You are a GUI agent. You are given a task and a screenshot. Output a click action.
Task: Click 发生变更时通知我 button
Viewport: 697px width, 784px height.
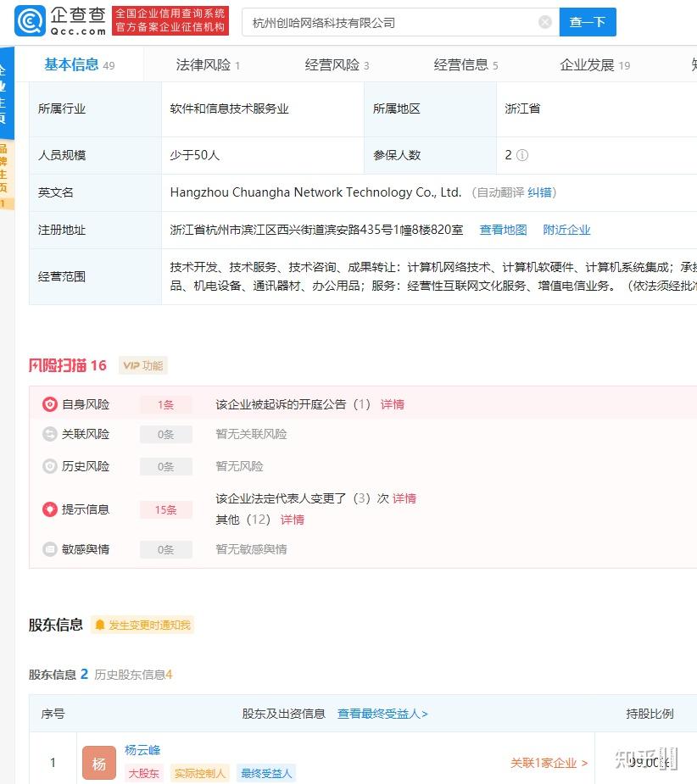click(142, 625)
